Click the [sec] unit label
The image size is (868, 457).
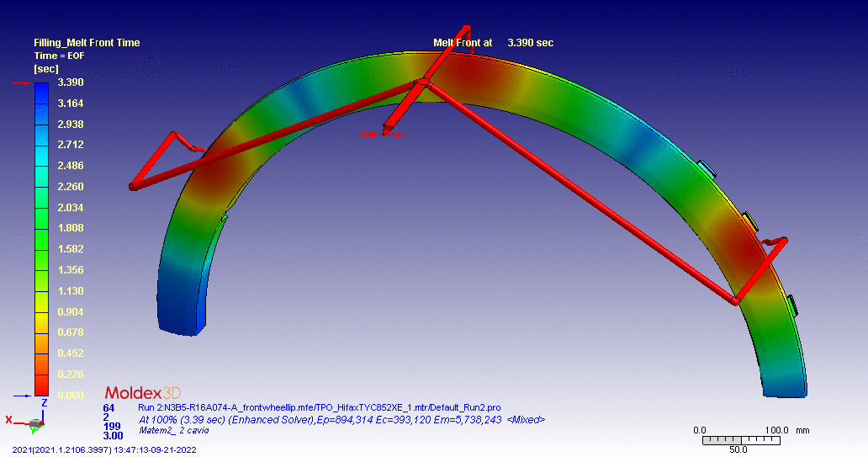[x=45, y=68]
